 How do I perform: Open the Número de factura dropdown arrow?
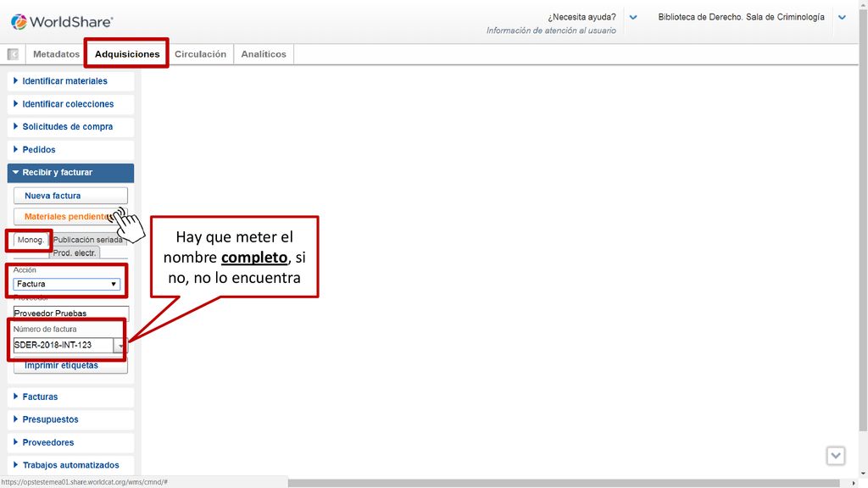coord(120,346)
